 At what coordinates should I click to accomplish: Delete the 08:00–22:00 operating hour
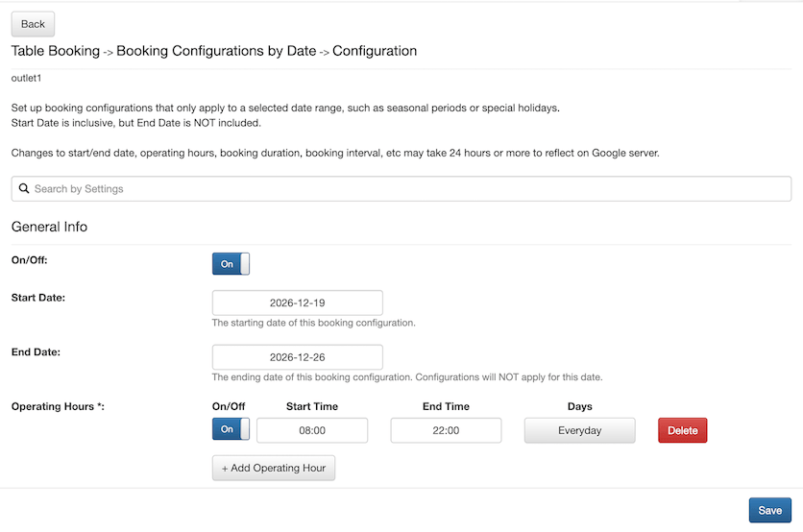(x=682, y=430)
